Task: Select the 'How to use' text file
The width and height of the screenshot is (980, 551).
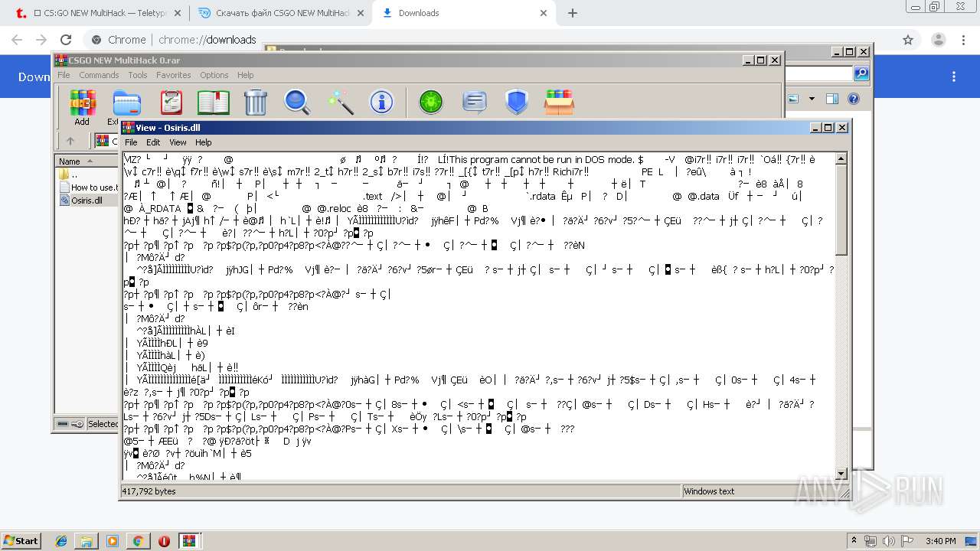Action: pos(88,187)
